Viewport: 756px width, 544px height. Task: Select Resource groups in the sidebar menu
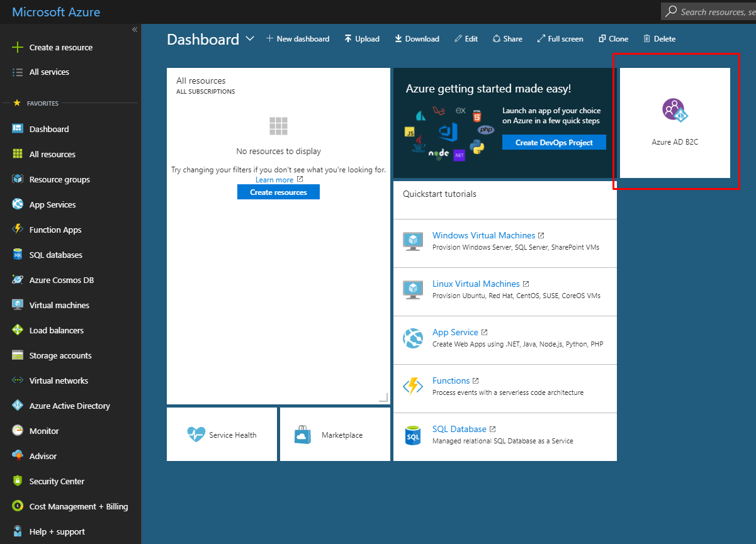pos(71,179)
